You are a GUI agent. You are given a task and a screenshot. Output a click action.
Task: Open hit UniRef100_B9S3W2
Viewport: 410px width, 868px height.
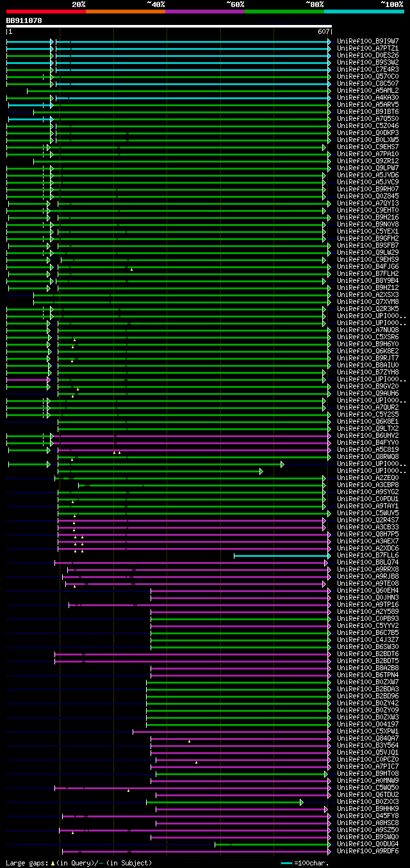(x=368, y=62)
